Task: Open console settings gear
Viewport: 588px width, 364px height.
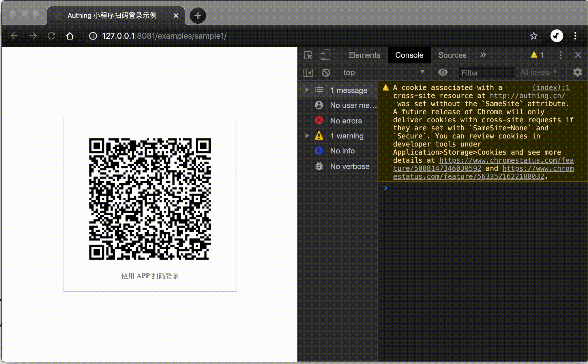Action: click(577, 72)
